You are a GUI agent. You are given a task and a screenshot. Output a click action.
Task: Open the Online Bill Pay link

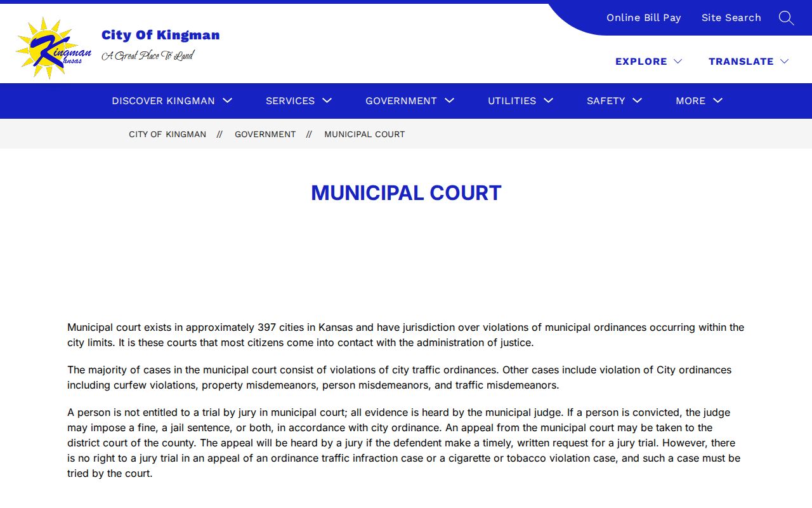click(643, 18)
